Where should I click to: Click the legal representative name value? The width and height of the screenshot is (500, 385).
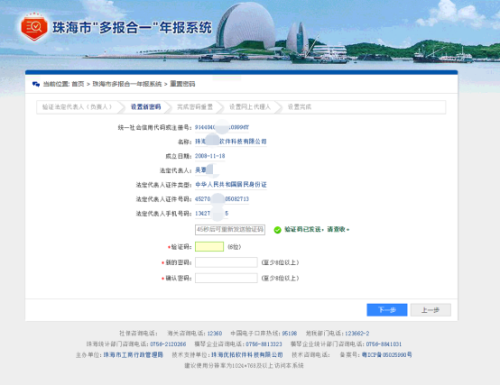(204, 170)
